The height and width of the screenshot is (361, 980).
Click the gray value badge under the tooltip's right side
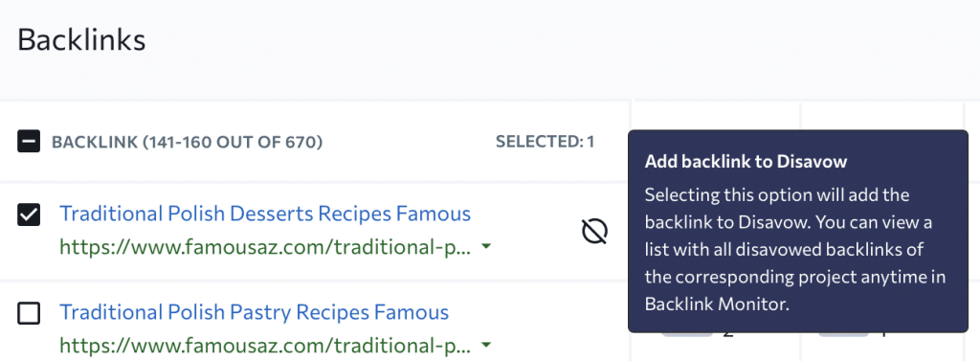point(843,335)
